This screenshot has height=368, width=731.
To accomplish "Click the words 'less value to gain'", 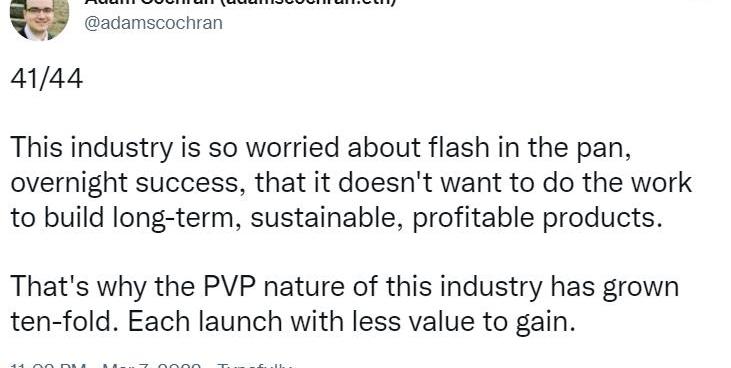I will point(464,322).
